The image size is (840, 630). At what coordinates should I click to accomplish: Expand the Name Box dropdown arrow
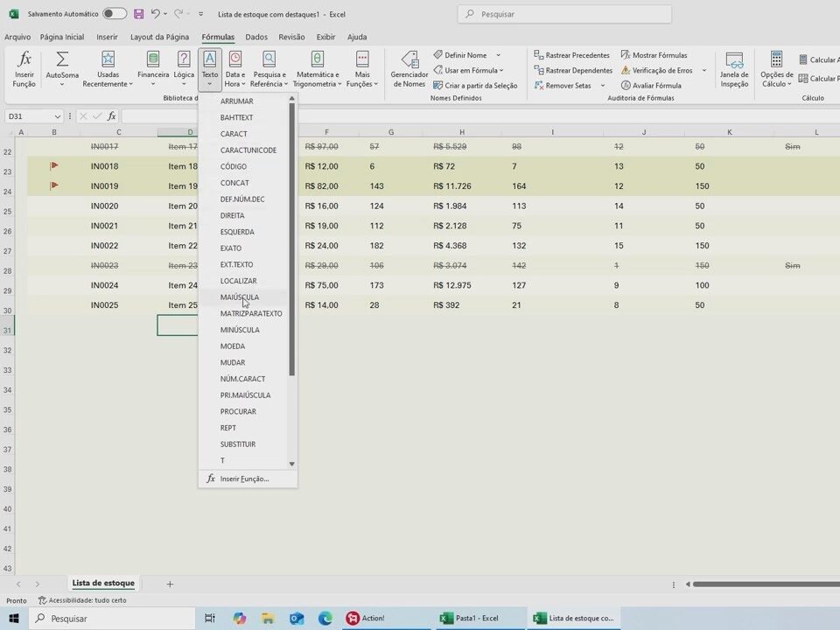[x=58, y=116]
